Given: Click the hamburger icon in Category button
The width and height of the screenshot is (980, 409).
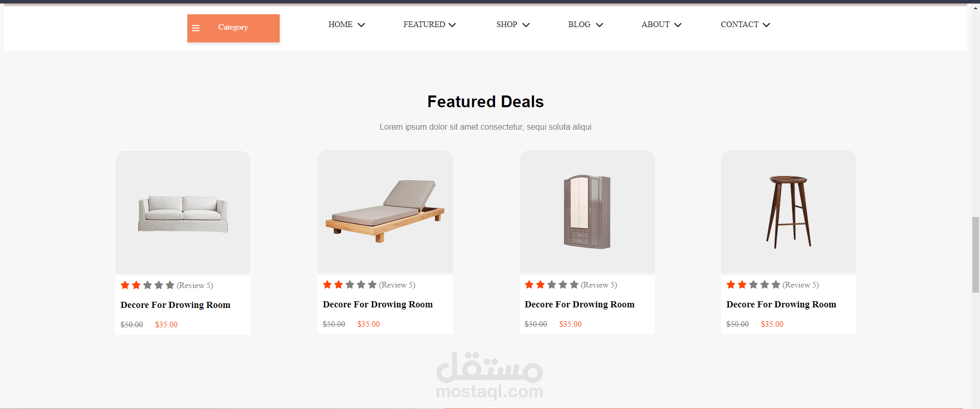Looking at the screenshot, I should tap(195, 28).
